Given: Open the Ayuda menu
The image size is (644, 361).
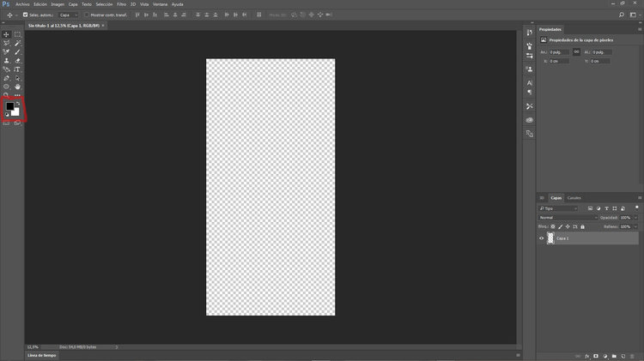Looking at the screenshot, I should (178, 4).
